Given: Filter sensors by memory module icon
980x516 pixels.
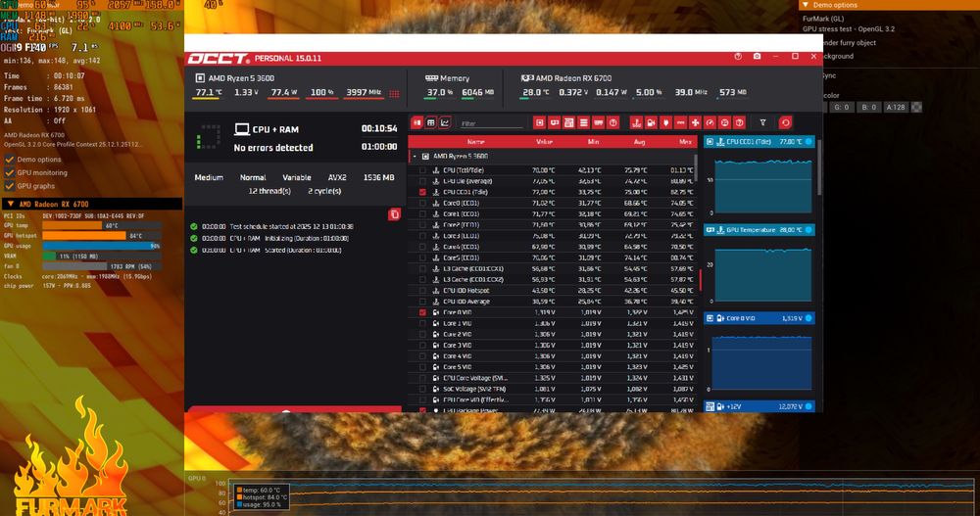Looking at the screenshot, I should [598, 123].
